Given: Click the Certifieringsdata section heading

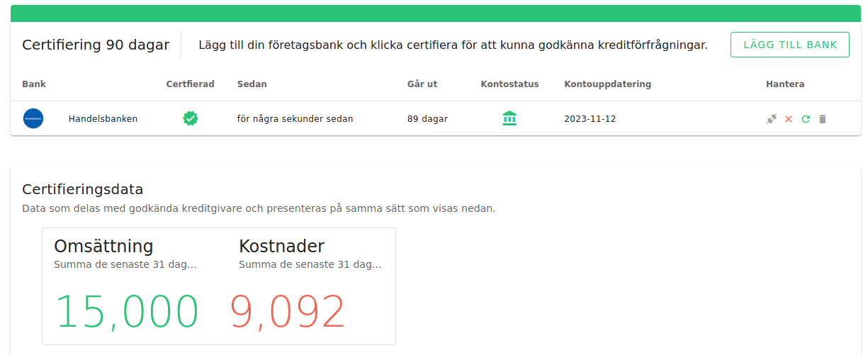Looking at the screenshot, I should (83, 189).
